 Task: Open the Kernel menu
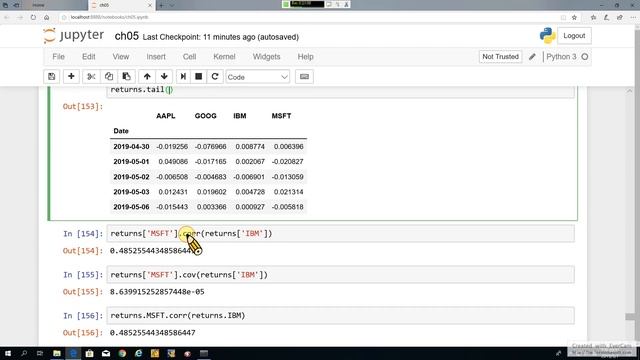point(224,57)
